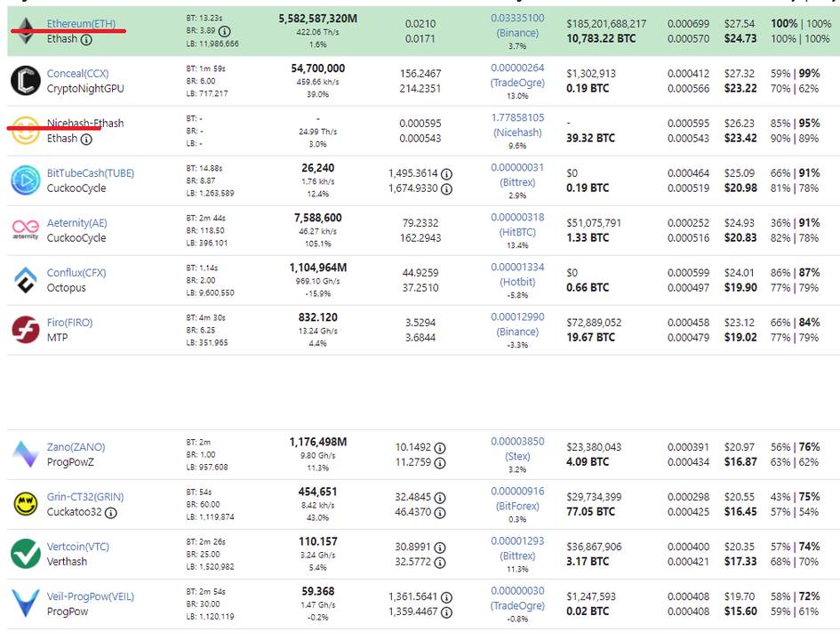
Task: Follow Veil's 0.00000030 TradeOgre rate link
Action: (517, 597)
